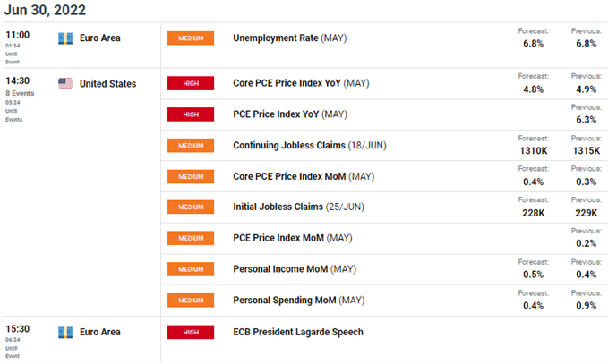Click the HIGH badge for PCE Price Index YoY
This screenshot has height=364, width=608.
190,114
